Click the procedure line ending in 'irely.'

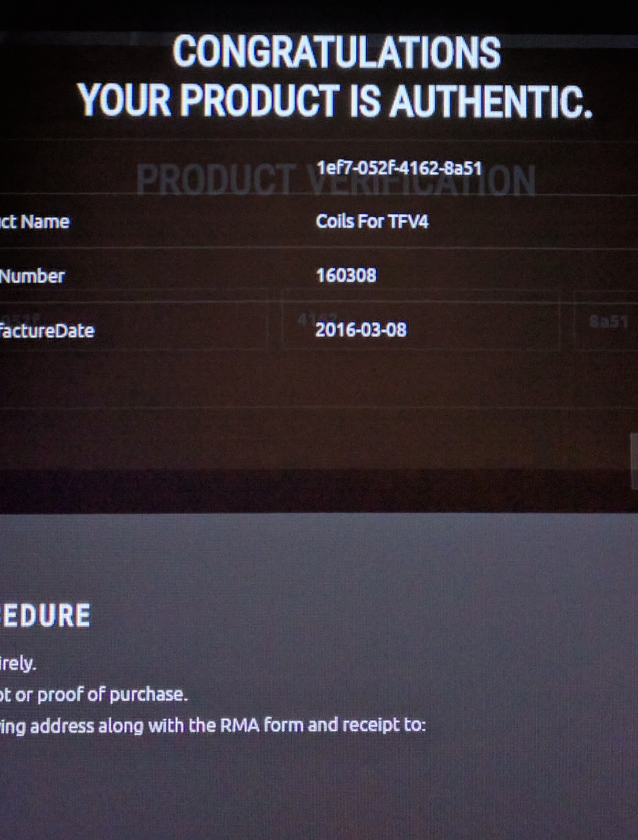18,663
